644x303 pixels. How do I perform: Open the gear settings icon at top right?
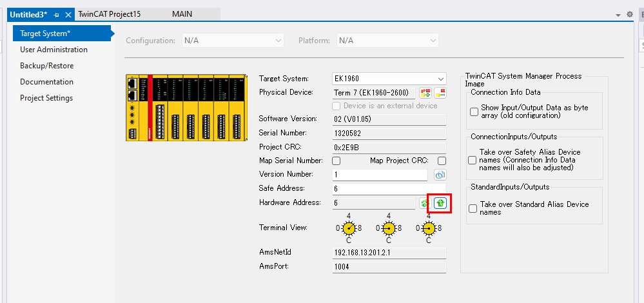630,14
